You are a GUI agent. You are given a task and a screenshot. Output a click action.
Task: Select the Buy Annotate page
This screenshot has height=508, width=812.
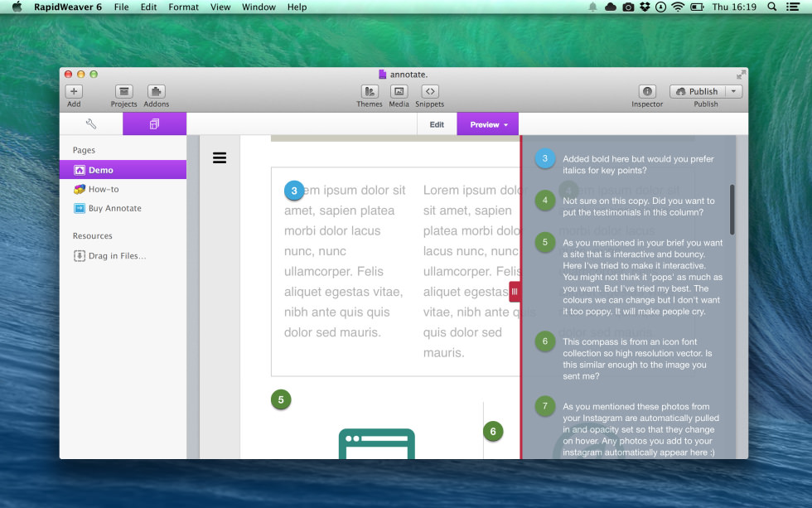pos(123,208)
